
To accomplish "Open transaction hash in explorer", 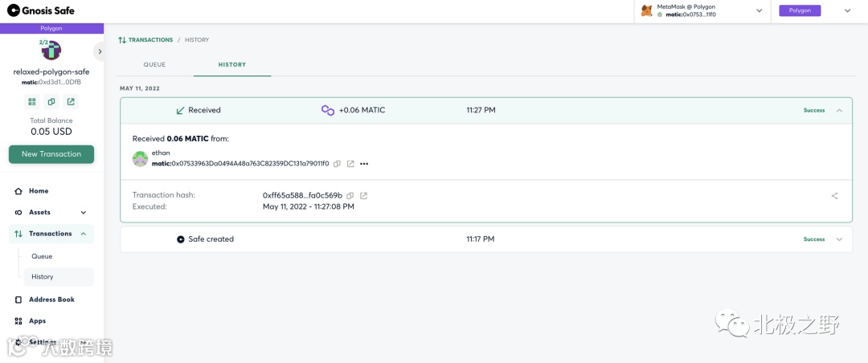I will (x=364, y=196).
